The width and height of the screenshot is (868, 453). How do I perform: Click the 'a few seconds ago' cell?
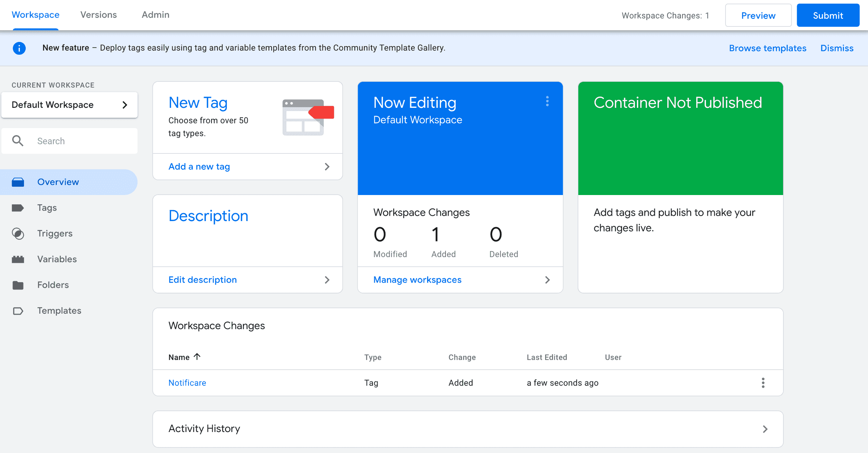(x=562, y=383)
